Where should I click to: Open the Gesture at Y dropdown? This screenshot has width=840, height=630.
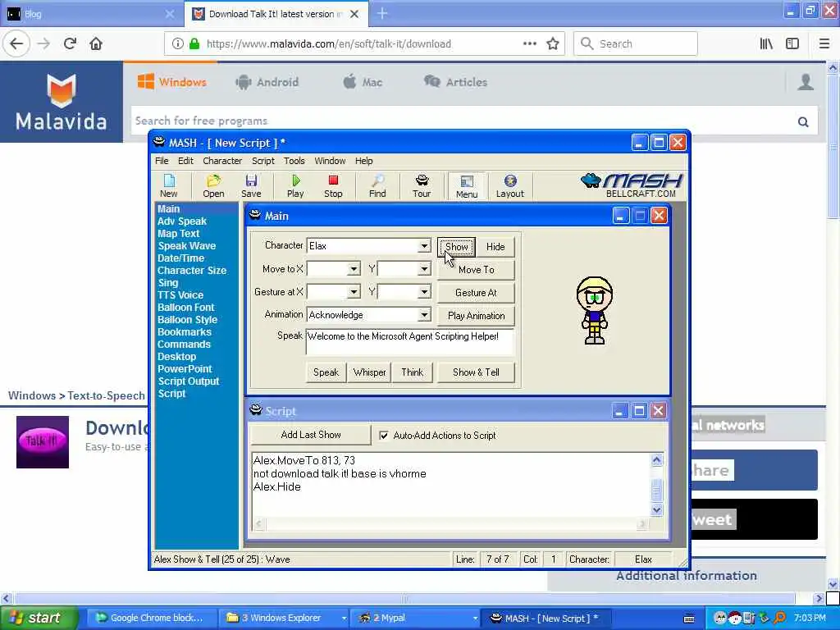[x=424, y=292]
